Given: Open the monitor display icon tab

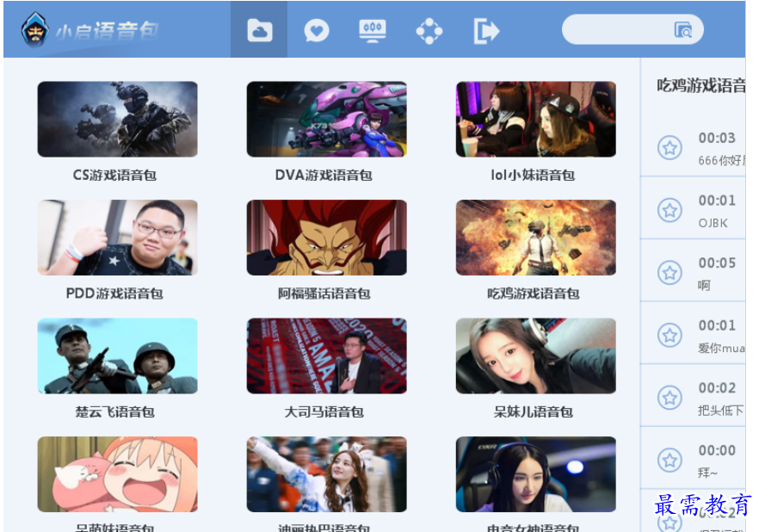Looking at the screenshot, I should click(x=373, y=30).
